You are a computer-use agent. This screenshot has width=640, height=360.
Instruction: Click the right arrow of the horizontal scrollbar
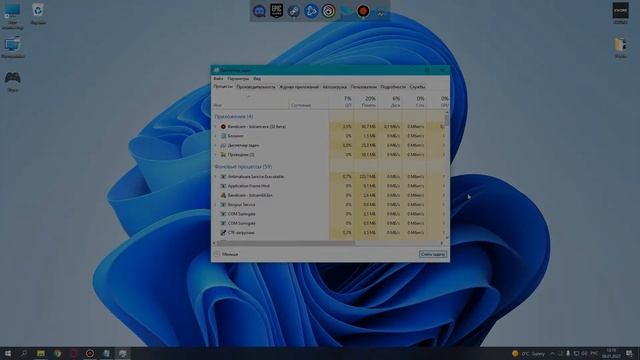pyautogui.click(x=442, y=243)
